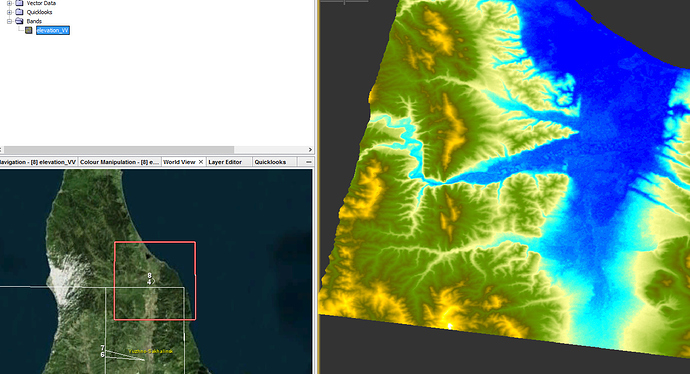This screenshot has height=374, width=690.
Task: Click the red product footprint on the world map
Action: pos(155,281)
